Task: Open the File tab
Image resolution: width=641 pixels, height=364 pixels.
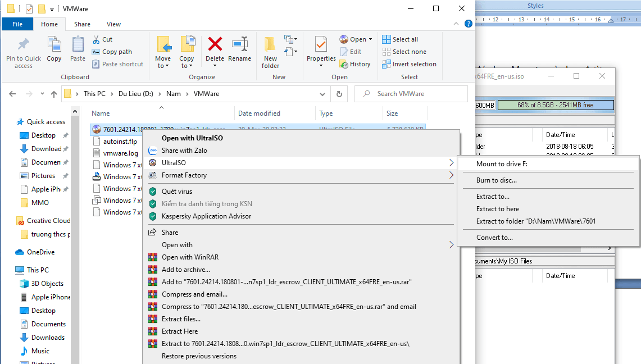Action: click(x=17, y=24)
